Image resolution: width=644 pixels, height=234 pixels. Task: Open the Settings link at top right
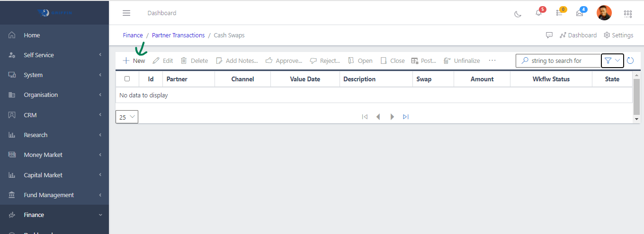click(618, 35)
